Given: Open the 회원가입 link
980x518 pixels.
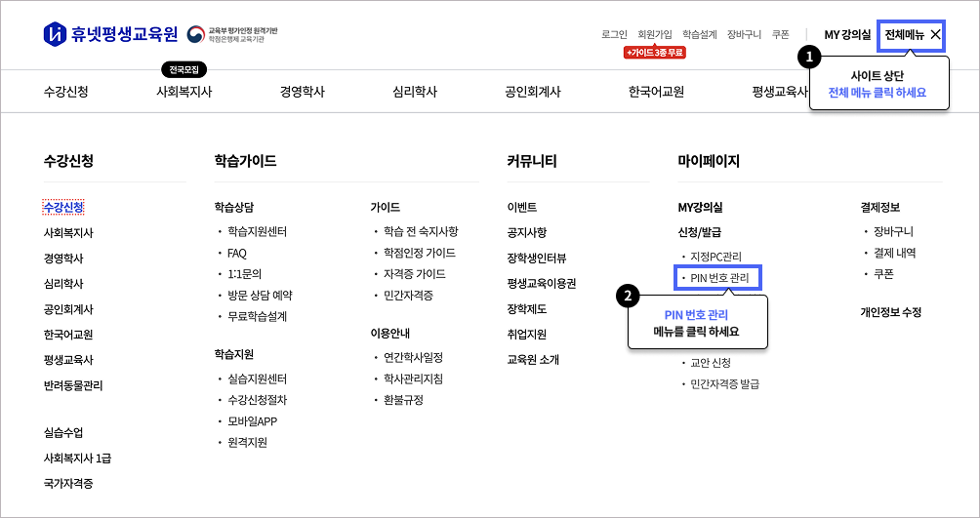Looking at the screenshot, I should 654,34.
